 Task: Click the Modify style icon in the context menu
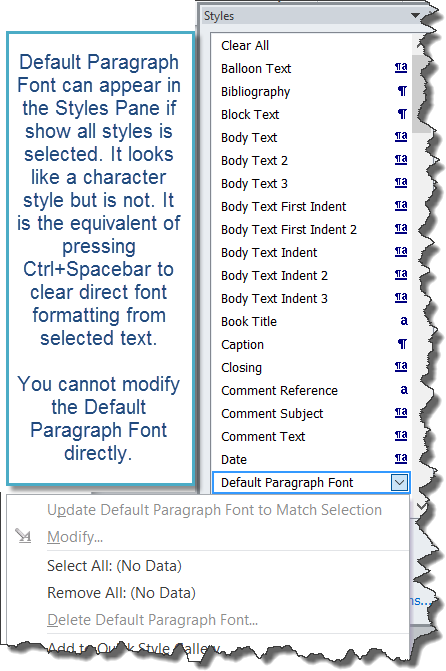coord(23,536)
